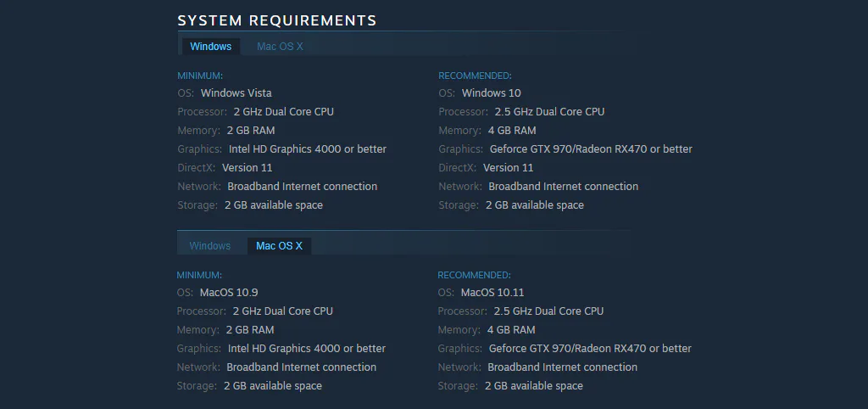
Task: Click the MacOS 10.11 OS value
Action: point(492,293)
